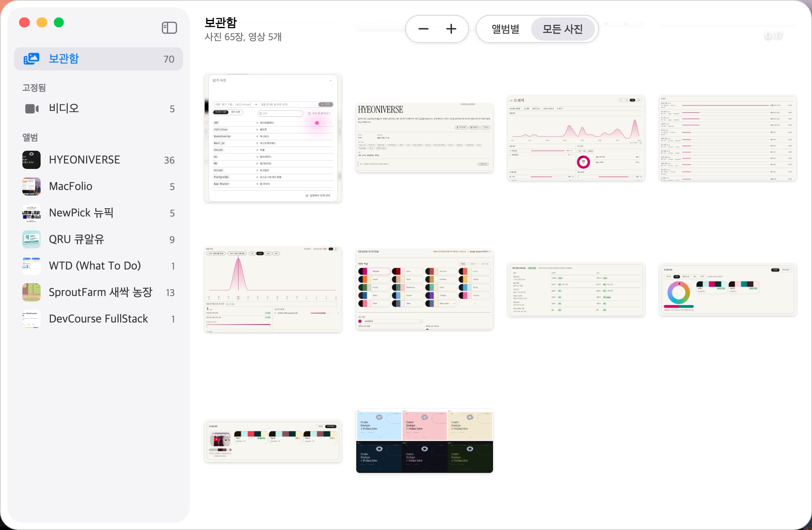Click the HYEONIVERSE album cover icon
Image resolution: width=812 pixels, height=530 pixels.
click(x=31, y=160)
